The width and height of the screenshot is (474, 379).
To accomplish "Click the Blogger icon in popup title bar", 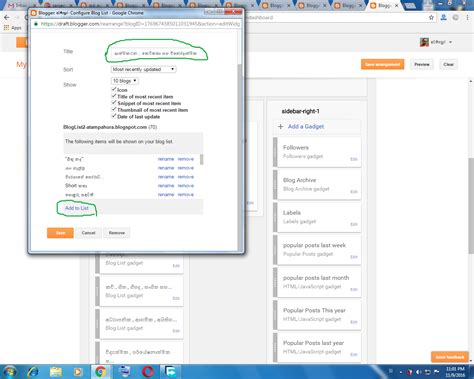I will [x=34, y=13].
